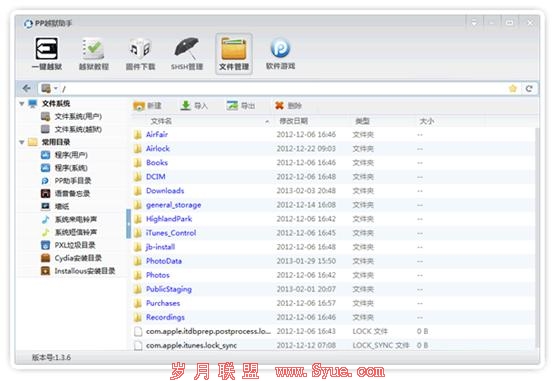The image size is (553, 381).
Task: Click the 版本号:1.3.6 status bar text
Action: [x=51, y=357]
